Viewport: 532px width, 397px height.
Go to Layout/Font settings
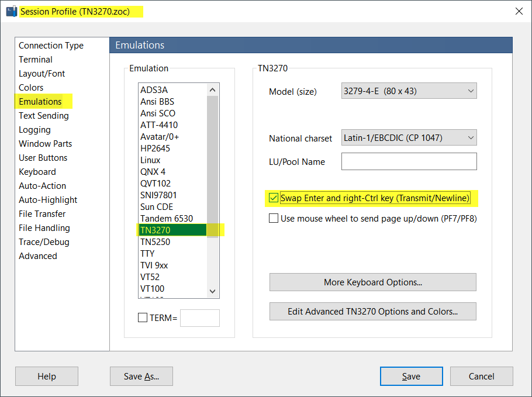point(42,74)
